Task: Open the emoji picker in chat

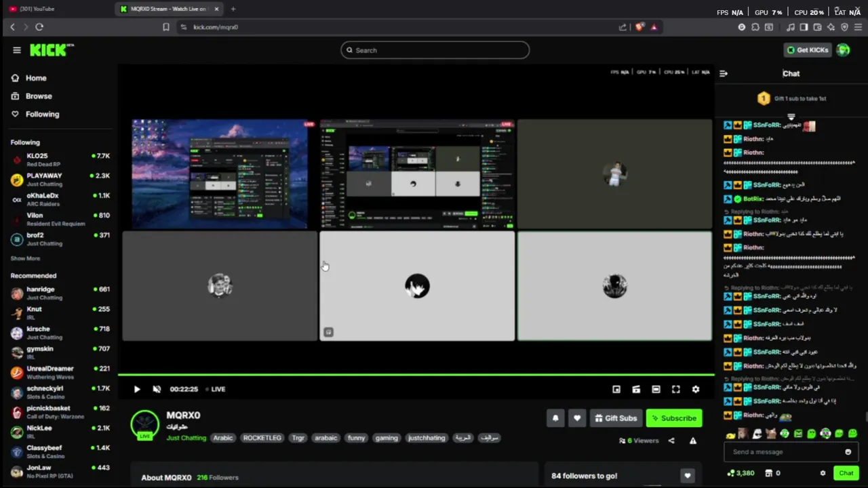Action: point(848,452)
